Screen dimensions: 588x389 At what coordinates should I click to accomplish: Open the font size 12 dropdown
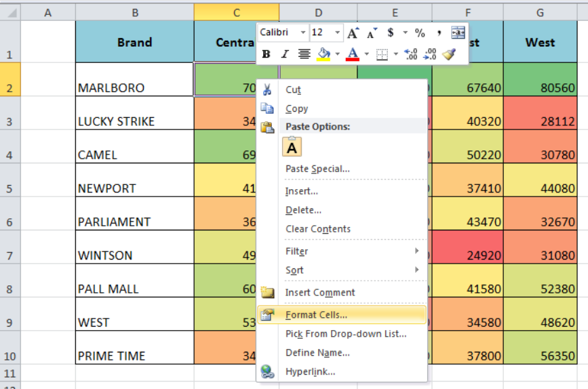coord(337,33)
